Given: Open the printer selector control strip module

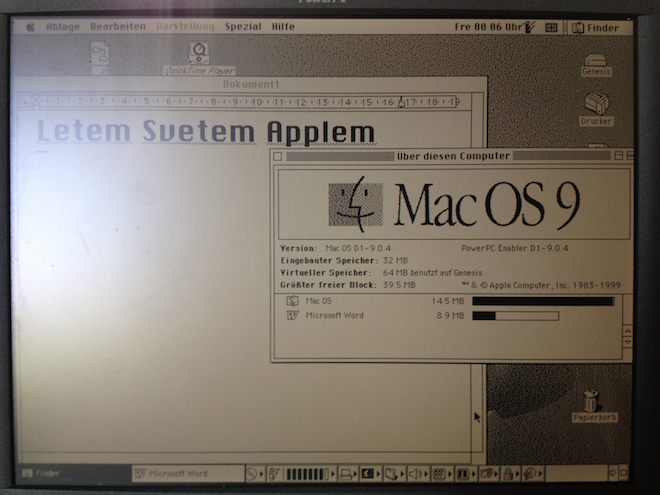Looking at the screenshot, I should tap(348, 474).
